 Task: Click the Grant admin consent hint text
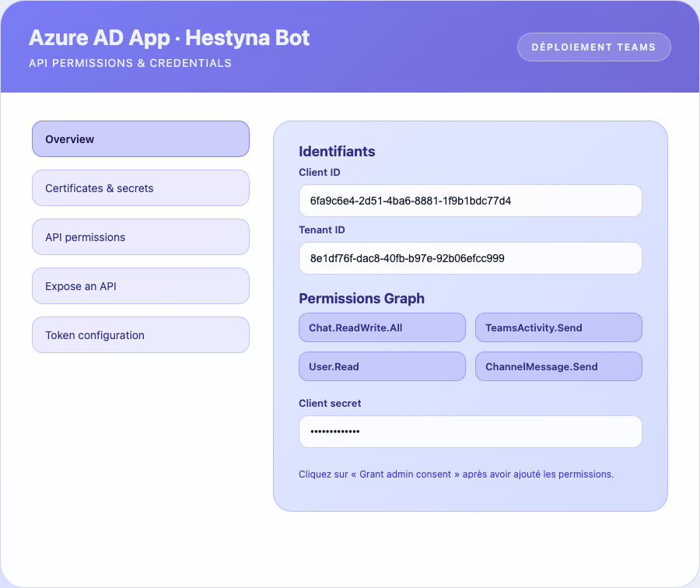tap(456, 474)
